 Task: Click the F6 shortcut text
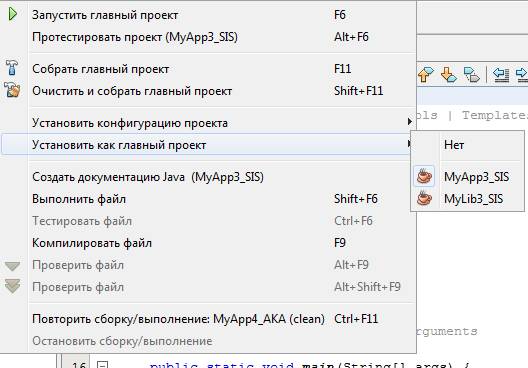[340, 15]
